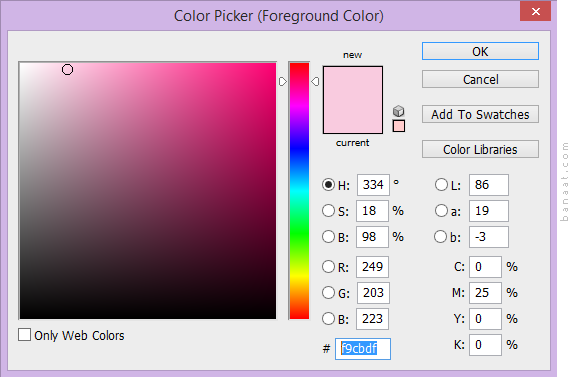Close the Color Picker dialog
571x377 pixels.
(535, 11)
